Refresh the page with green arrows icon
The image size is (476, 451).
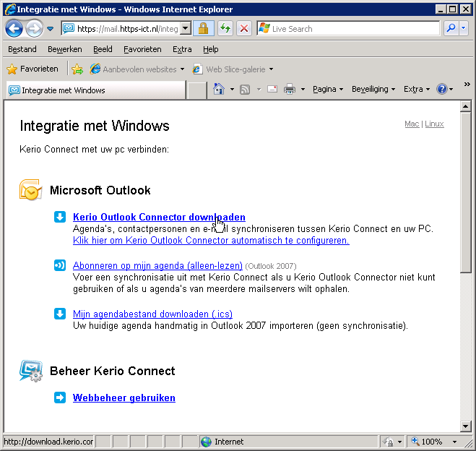[x=225, y=29]
